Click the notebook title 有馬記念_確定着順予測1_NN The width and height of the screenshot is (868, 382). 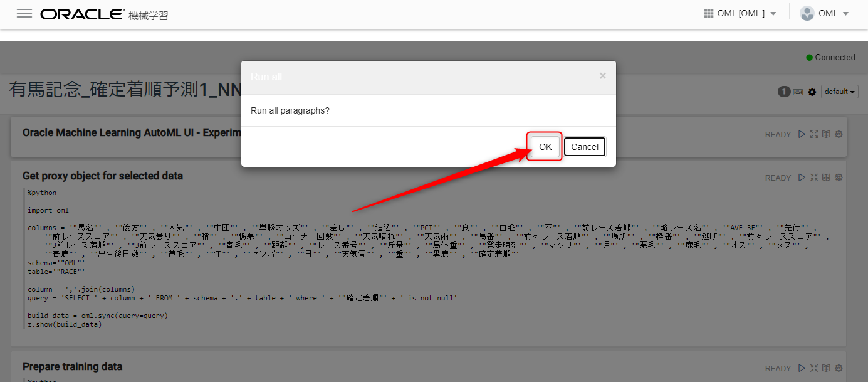pyautogui.click(x=125, y=89)
